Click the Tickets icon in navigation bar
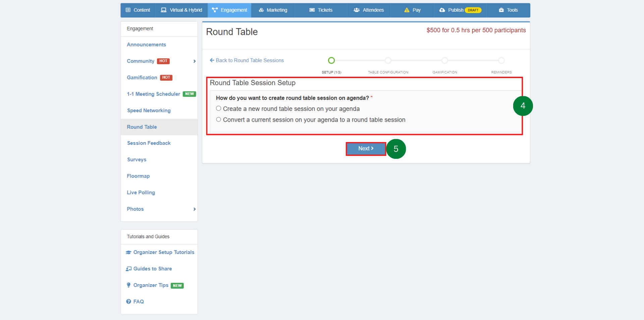 [x=312, y=10]
